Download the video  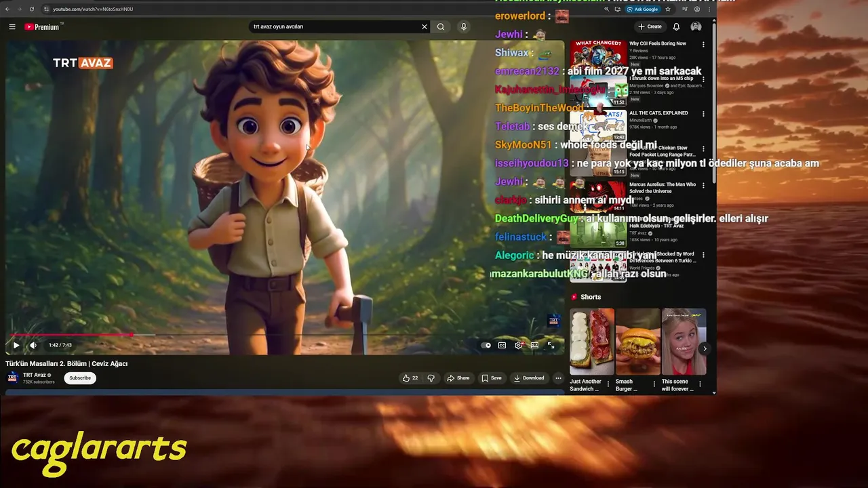529,378
